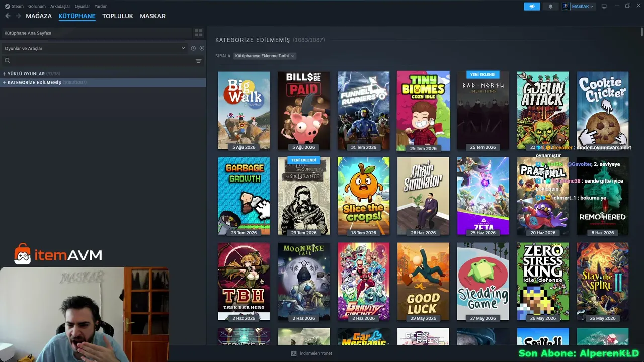Open Big Picture mode icon
The height and width of the screenshot is (362, 644).
click(x=604, y=6)
